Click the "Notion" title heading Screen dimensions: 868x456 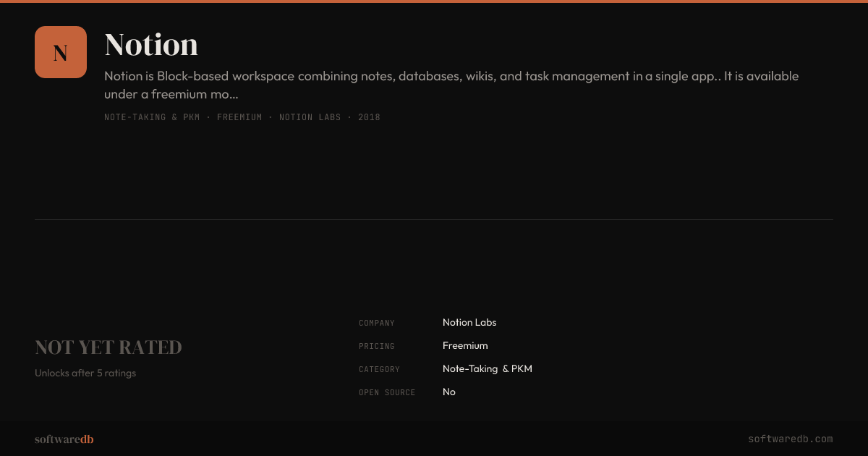(x=151, y=45)
